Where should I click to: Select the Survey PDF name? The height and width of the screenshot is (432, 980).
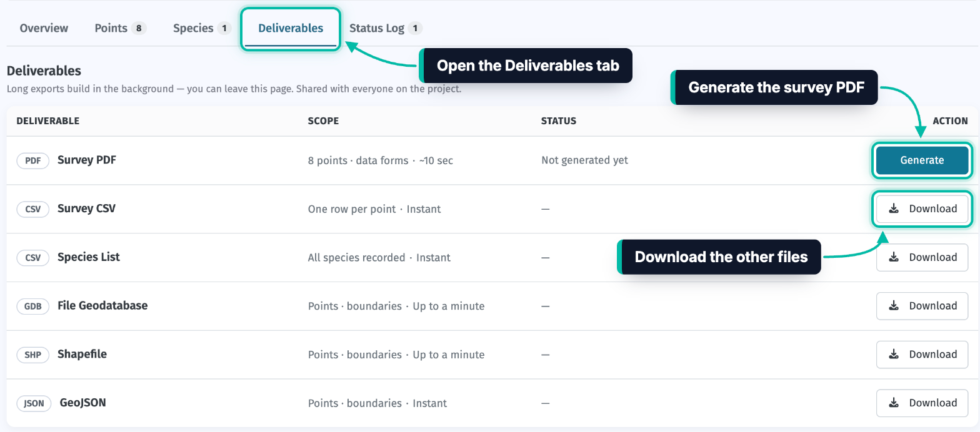tap(87, 160)
